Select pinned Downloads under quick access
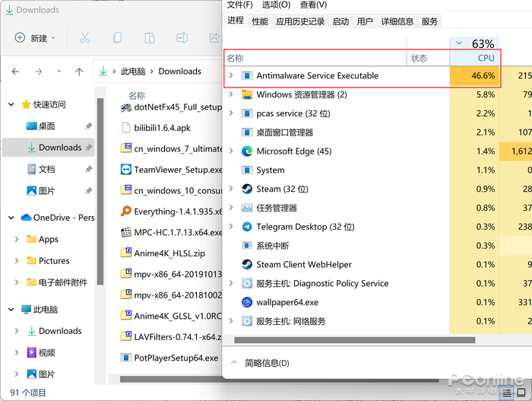 tap(48, 148)
